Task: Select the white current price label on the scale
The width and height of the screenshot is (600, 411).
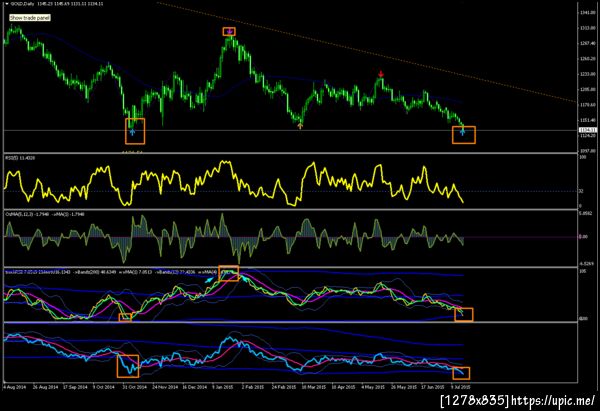Action: 587,130
